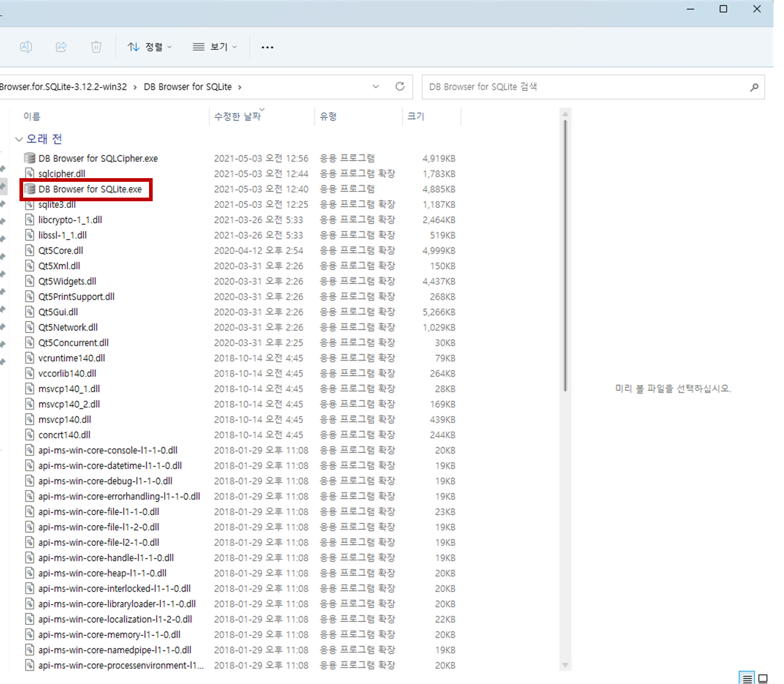
Task: Click the DB Browser for SQLite breadcrumb
Action: [x=187, y=87]
